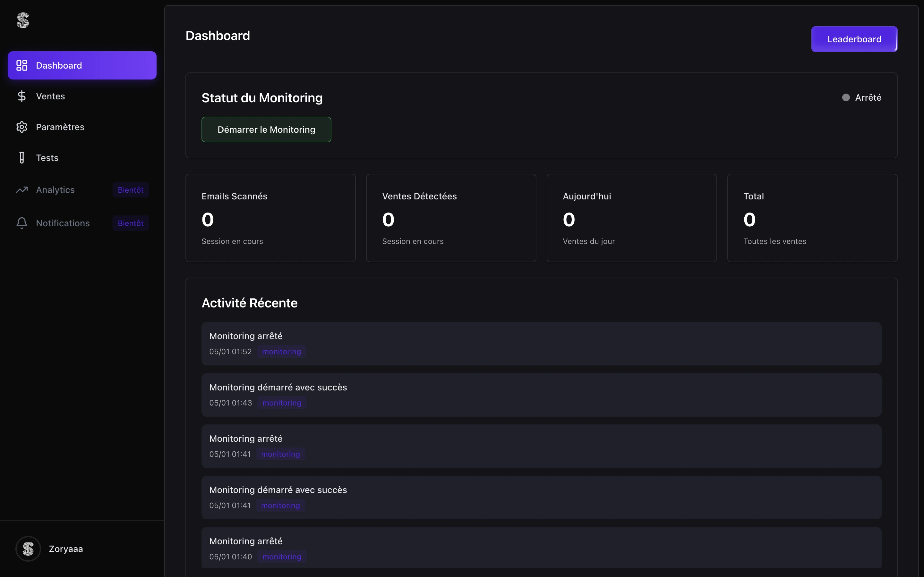Click the Notifications bell icon
This screenshot has height=577, width=924.
coord(22,223)
